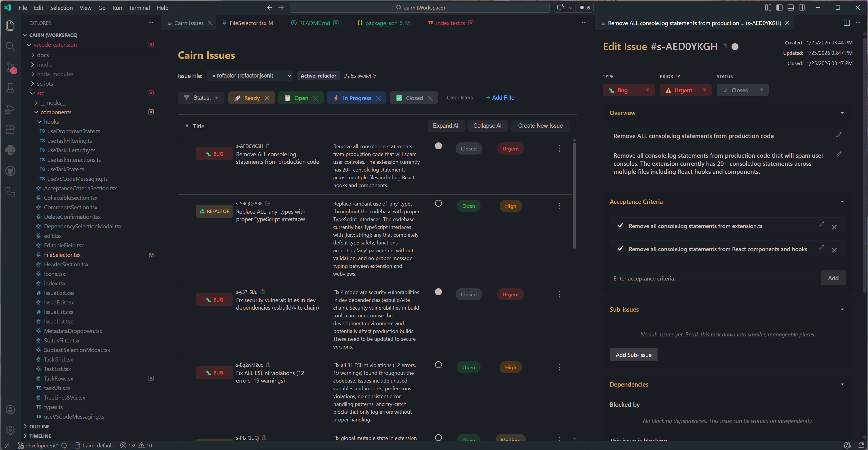This screenshot has width=868, height=450.
Task: Open the Priority Urgent dropdown
Action: click(x=685, y=90)
